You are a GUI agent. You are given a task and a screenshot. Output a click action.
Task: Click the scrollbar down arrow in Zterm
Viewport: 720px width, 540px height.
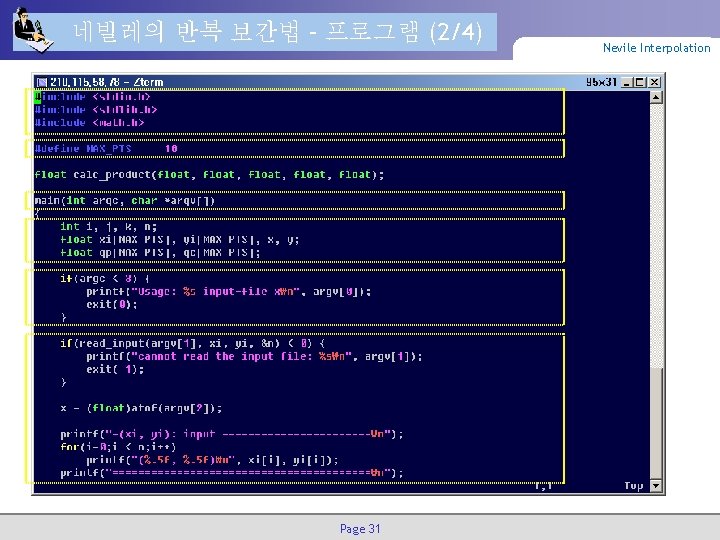(x=656, y=486)
